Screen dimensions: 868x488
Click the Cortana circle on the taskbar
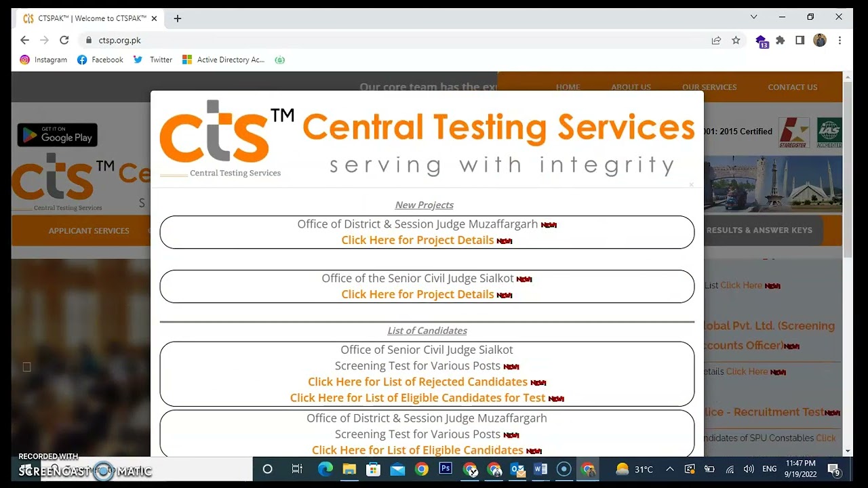tap(267, 469)
